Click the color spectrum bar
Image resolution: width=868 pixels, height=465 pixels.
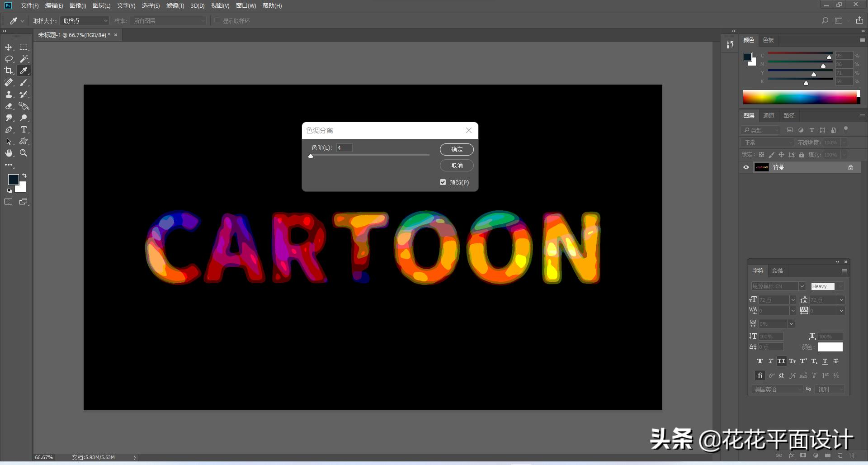pyautogui.click(x=800, y=97)
